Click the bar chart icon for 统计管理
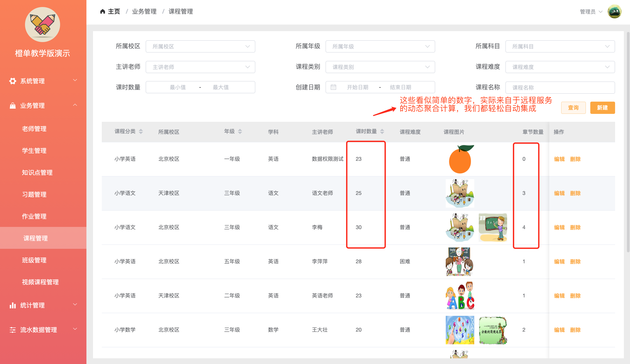This screenshot has width=630, height=364. 13,305
